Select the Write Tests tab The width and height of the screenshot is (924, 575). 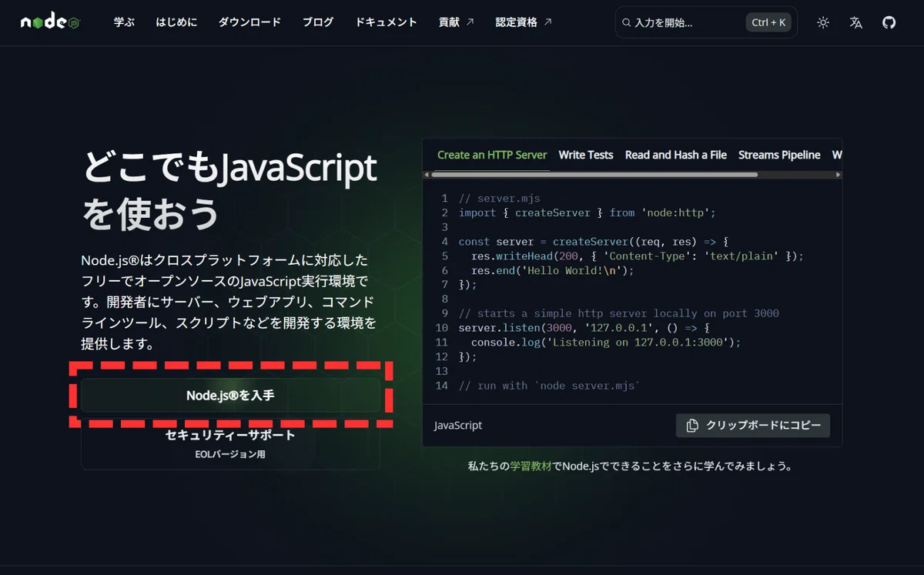pyautogui.click(x=586, y=155)
